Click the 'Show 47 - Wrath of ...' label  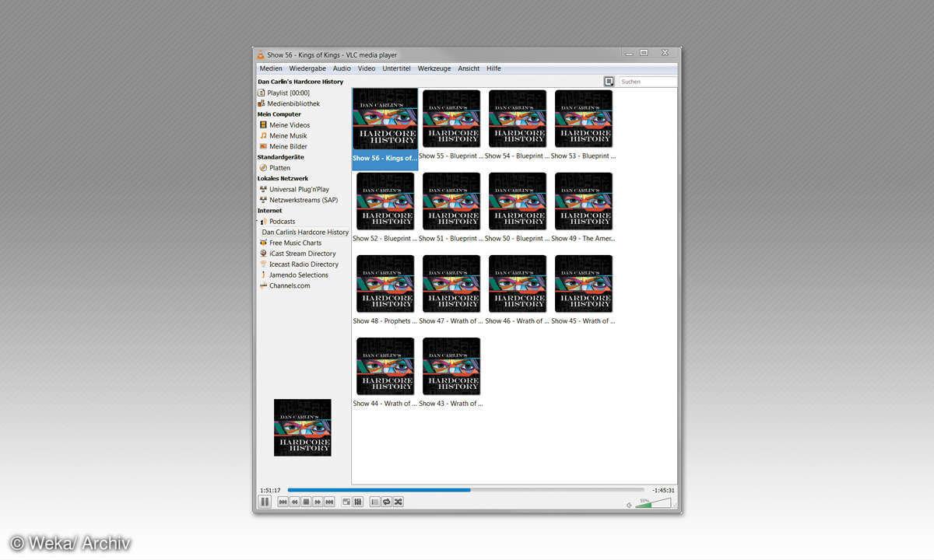click(451, 321)
